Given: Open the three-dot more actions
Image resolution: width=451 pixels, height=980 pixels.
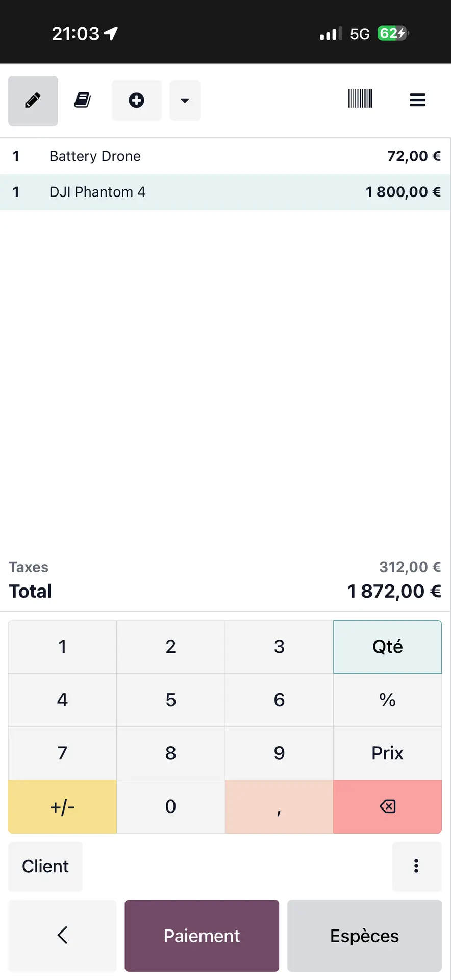Looking at the screenshot, I should [x=416, y=866].
